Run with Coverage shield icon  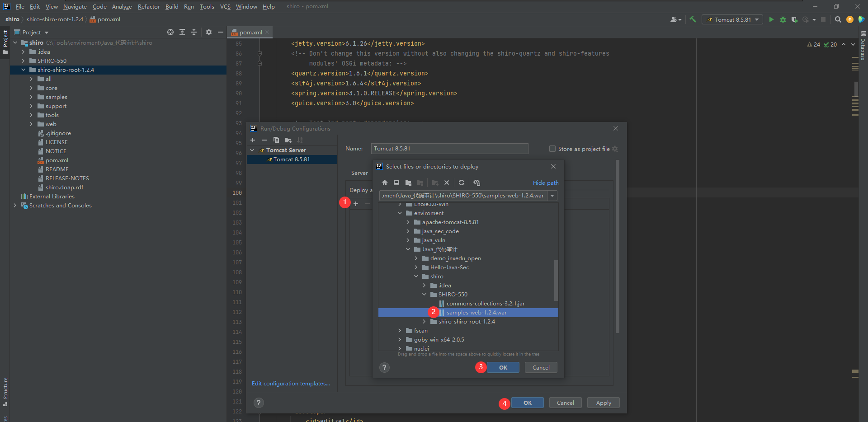794,19
